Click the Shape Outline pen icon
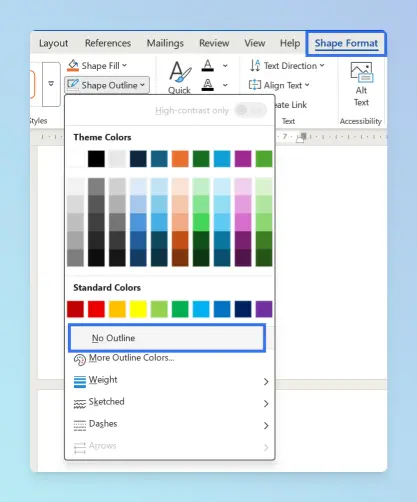Image resolution: width=417 pixels, height=502 pixels. point(73,85)
